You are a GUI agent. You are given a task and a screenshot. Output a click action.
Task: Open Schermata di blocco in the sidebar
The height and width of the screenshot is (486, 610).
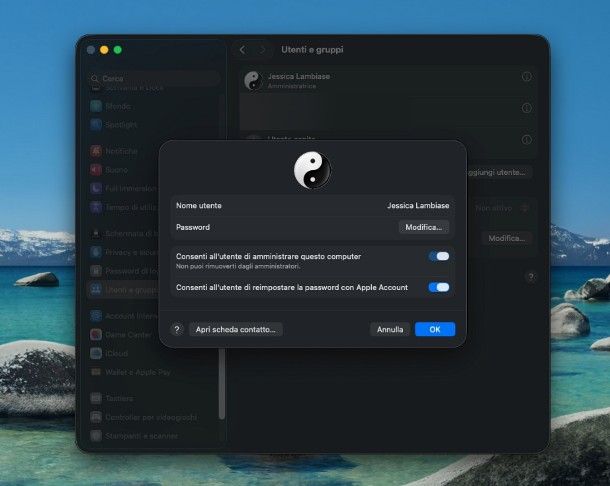[x=124, y=233]
